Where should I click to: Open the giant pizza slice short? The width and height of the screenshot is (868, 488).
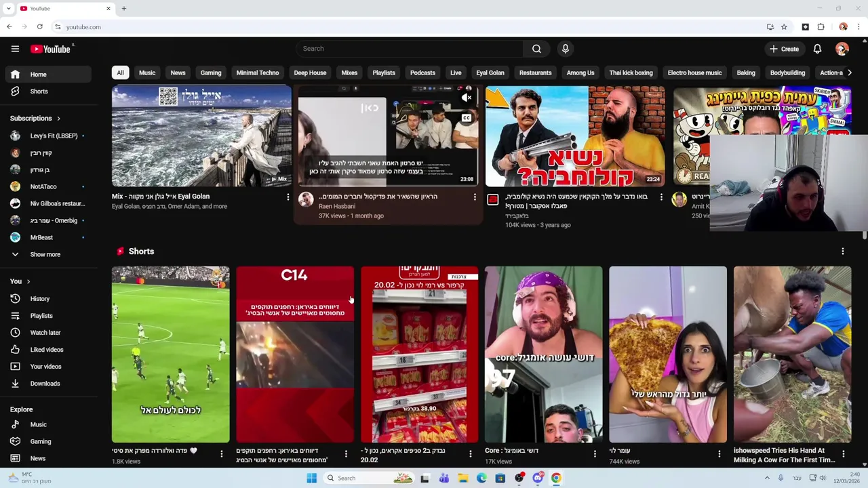[x=668, y=354]
